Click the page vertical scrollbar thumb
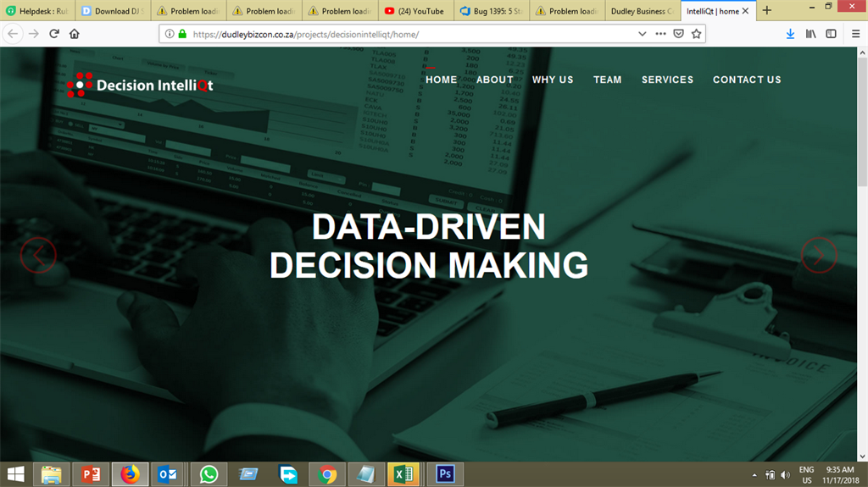The height and width of the screenshot is (487, 868). pyautogui.click(x=862, y=123)
